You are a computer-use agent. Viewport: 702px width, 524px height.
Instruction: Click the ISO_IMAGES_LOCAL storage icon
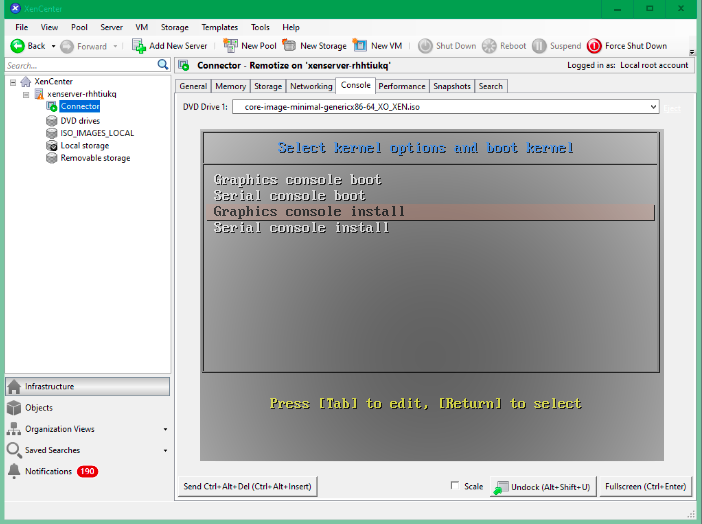tap(51, 133)
